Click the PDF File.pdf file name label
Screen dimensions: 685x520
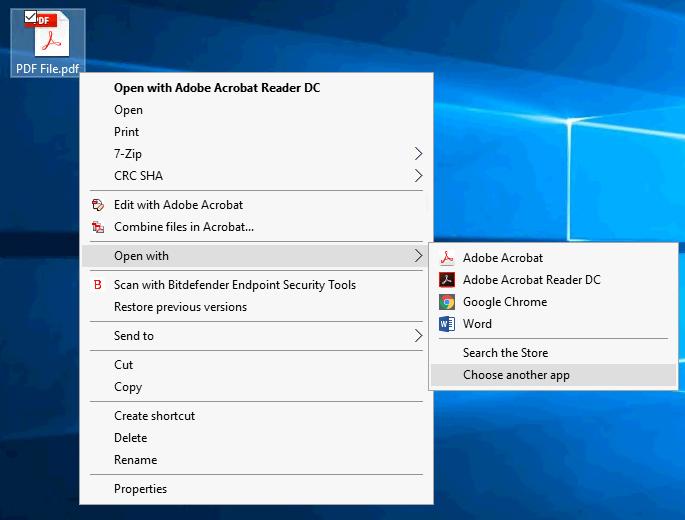pyautogui.click(x=48, y=69)
